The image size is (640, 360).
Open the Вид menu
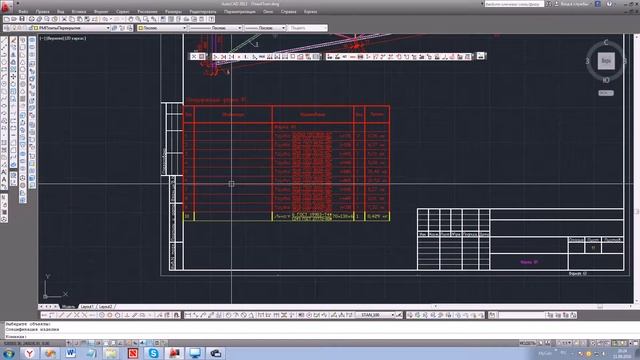(x=60, y=12)
